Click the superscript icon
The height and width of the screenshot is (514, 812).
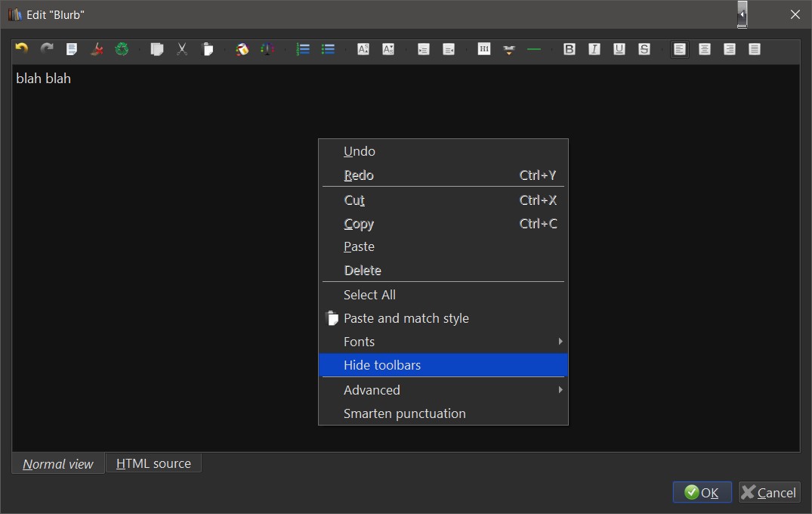(363, 49)
